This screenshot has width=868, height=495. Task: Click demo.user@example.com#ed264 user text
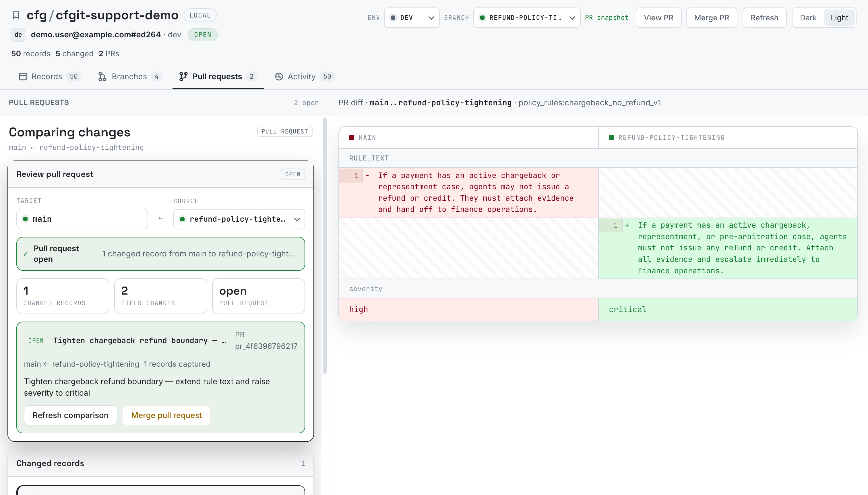pyautogui.click(x=96, y=35)
